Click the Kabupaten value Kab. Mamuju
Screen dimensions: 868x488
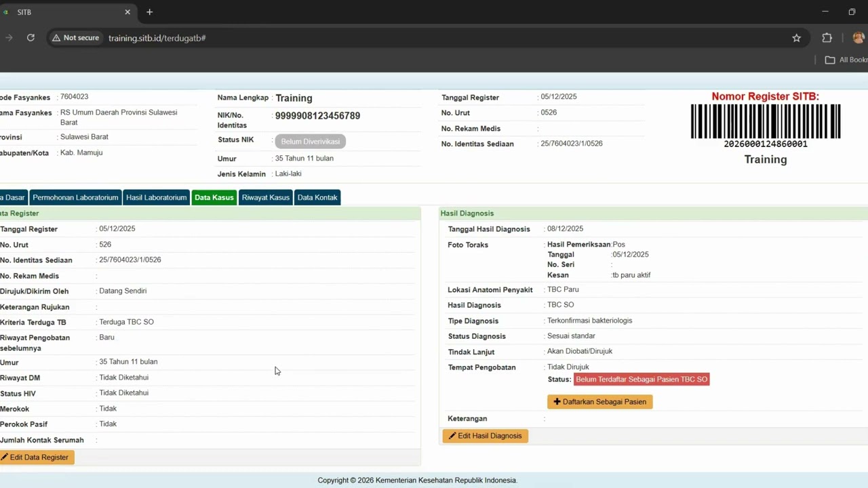click(81, 152)
